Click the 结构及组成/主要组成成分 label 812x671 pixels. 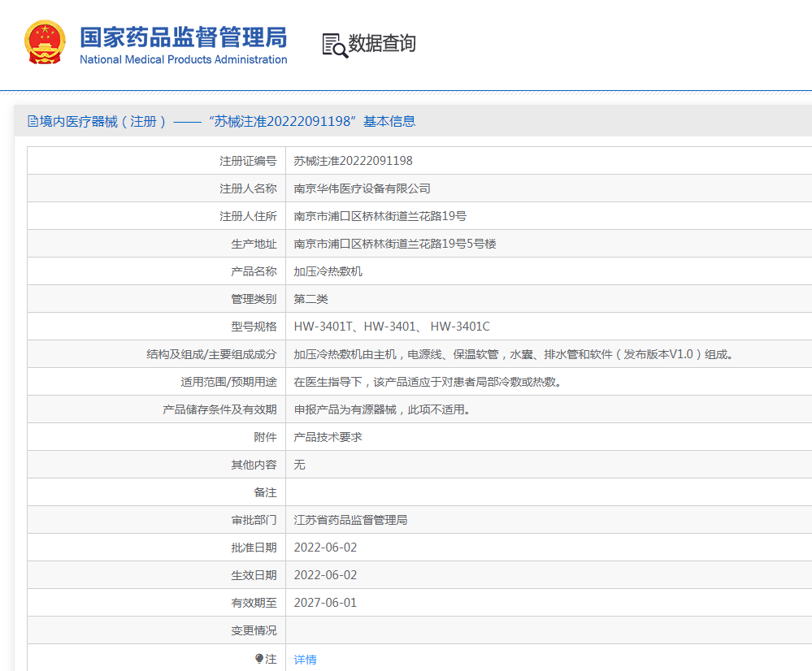[211, 354]
